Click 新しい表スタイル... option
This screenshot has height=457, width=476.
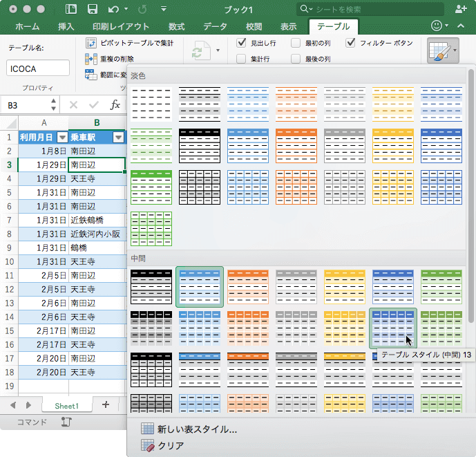click(197, 429)
